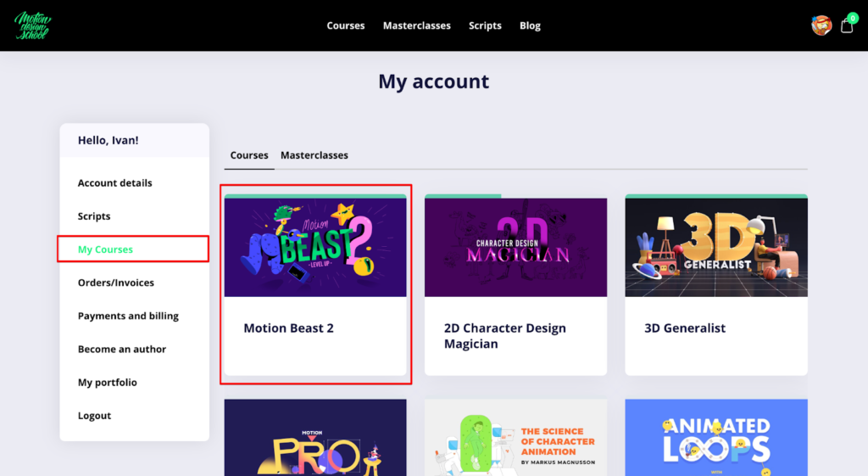Open the Motion Beast 2 course thumbnail
The image size is (868, 476).
tap(315, 247)
